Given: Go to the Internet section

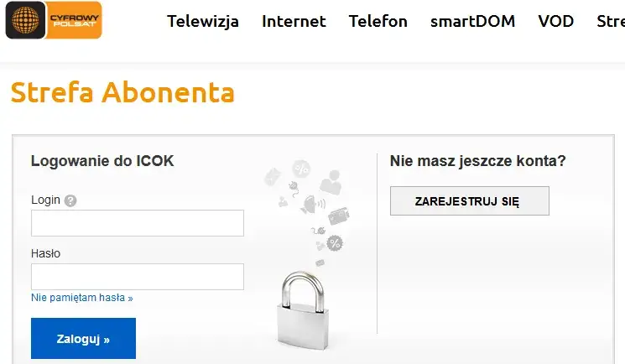Looking at the screenshot, I should (294, 22).
